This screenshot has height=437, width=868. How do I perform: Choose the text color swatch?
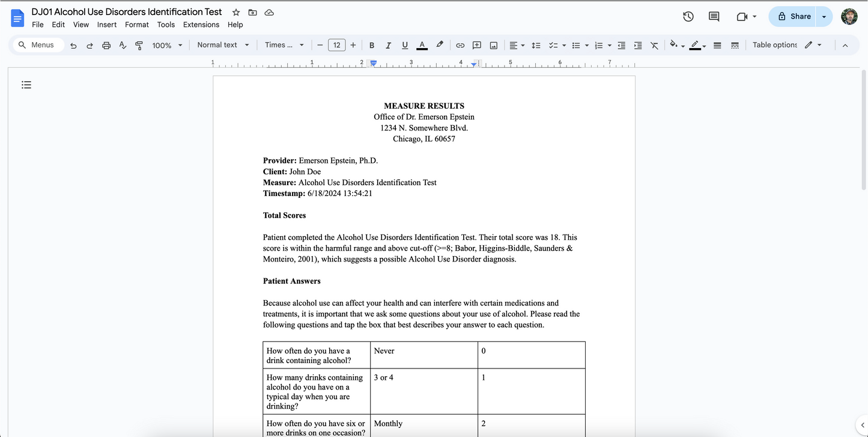click(422, 45)
